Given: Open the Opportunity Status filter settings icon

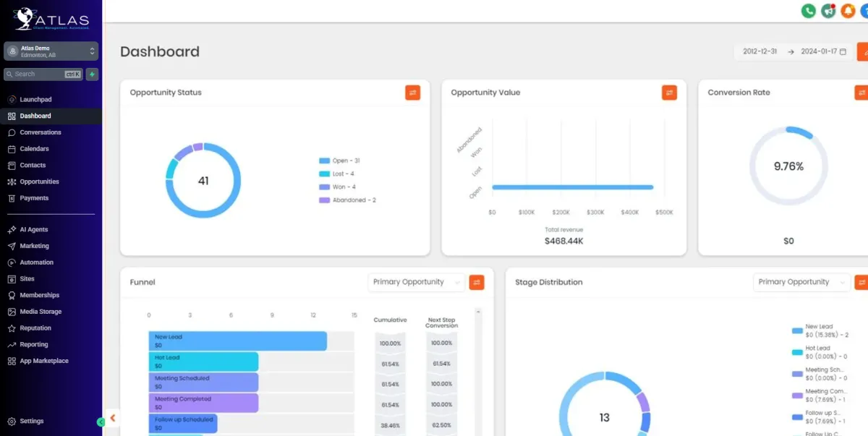Looking at the screenshot, I should pyautogui.click(x=412, y=93).
